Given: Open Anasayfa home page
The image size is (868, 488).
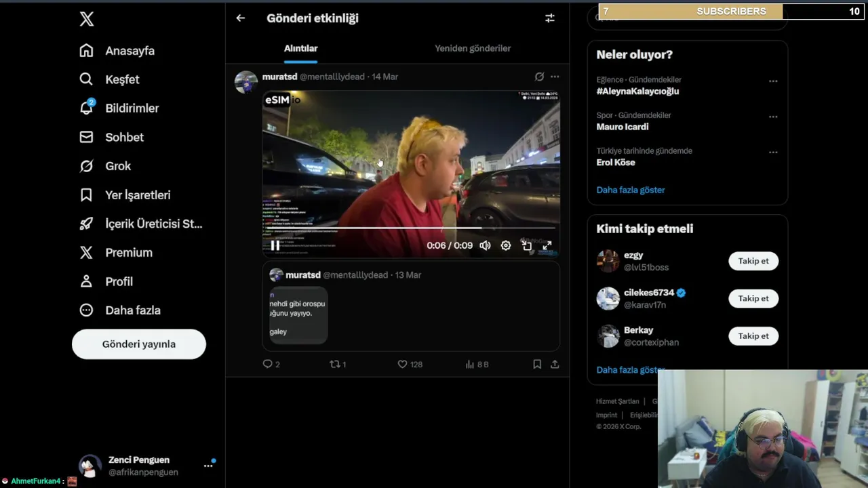Looking at the screenshot, I should coord(117,51).
